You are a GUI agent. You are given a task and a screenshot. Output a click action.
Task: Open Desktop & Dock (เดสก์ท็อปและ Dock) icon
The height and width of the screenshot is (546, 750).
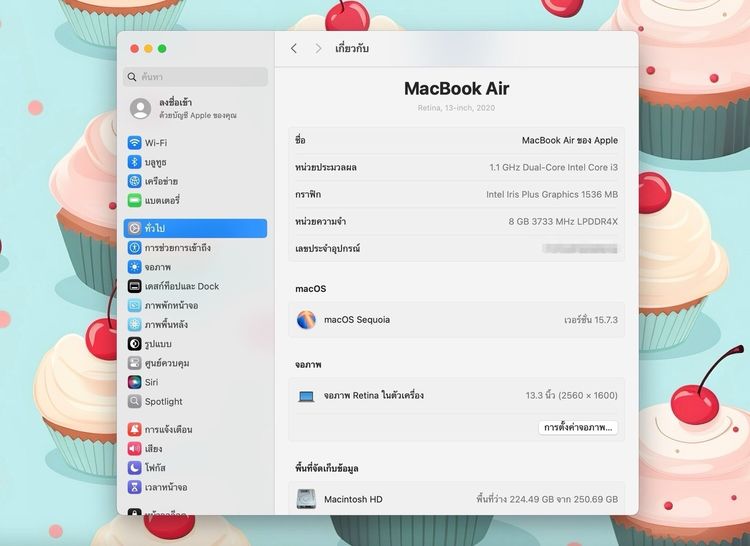click(x=134, y=286)
